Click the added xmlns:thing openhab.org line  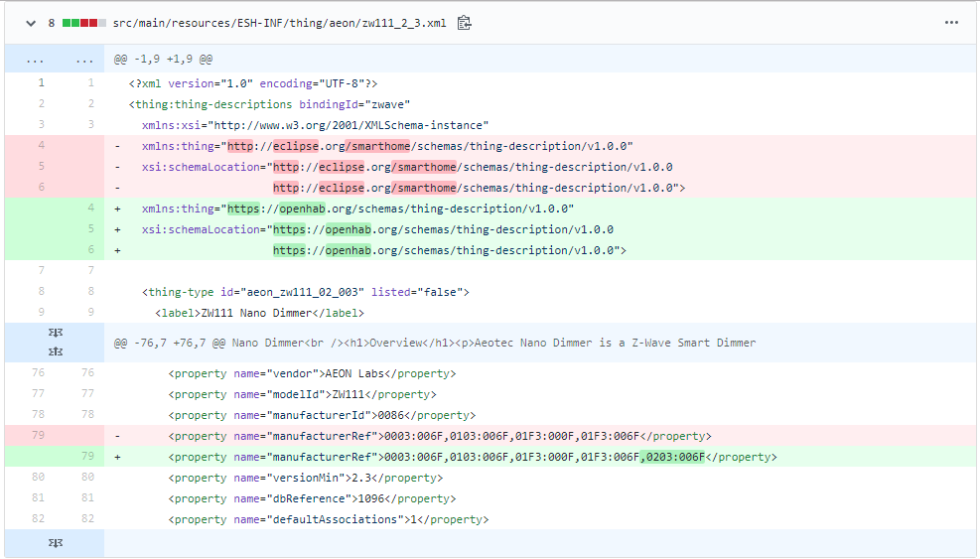pyautogui.click(x=358, y=209)
